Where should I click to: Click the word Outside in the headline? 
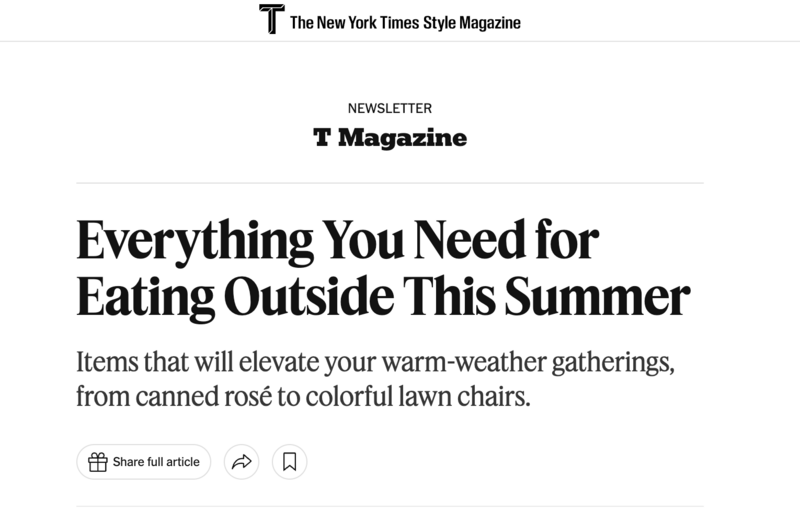click(309, 296)
